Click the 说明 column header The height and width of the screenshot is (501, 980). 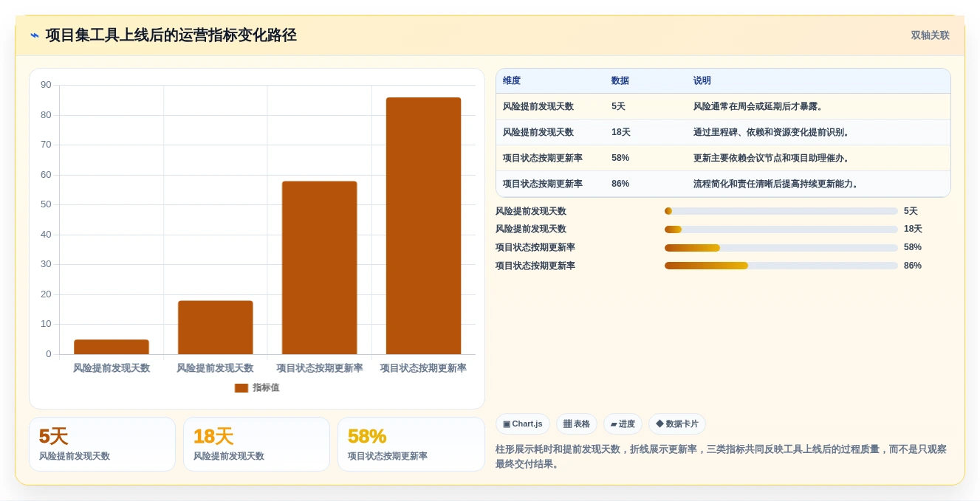click(702, 81)
